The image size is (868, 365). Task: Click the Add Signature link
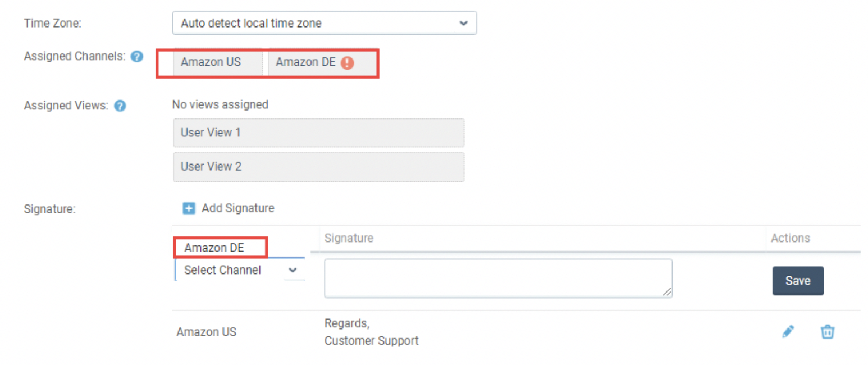(238, 208)
